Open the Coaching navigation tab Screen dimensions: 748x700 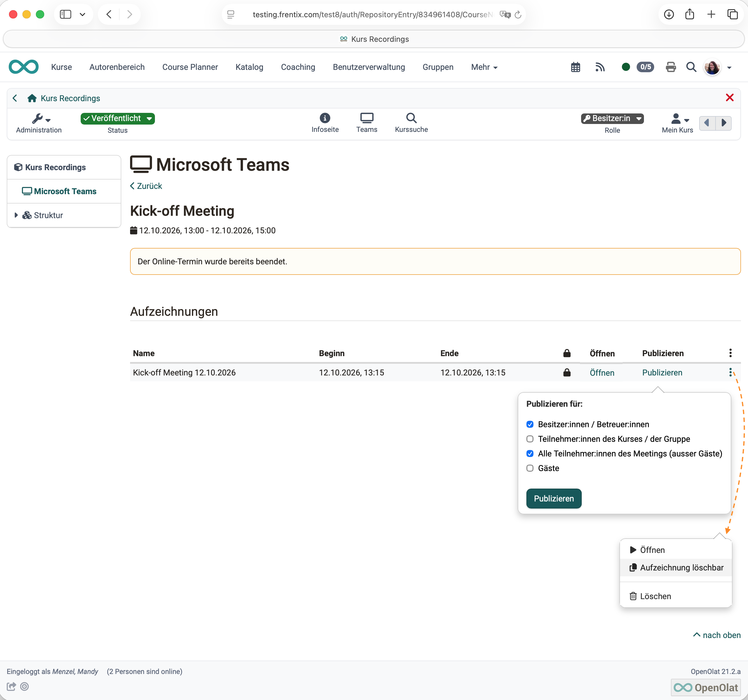coord(298,67)
